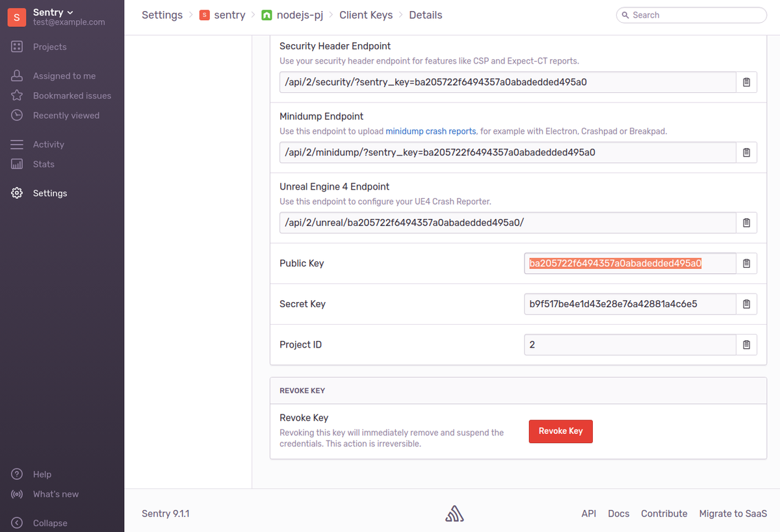Viewport: 780px width, 532px height.
Task: Open the minidump crash reports link
Action: [431, 131]
